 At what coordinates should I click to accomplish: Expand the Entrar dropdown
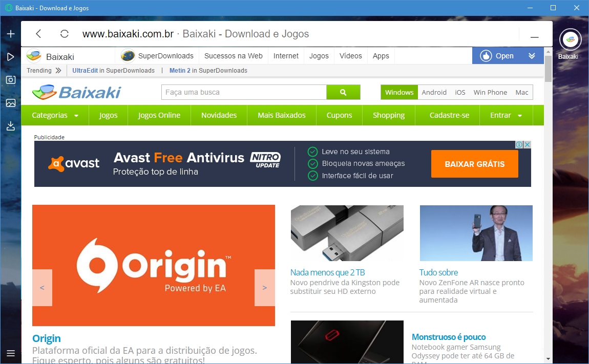click(x=506, y=115)
